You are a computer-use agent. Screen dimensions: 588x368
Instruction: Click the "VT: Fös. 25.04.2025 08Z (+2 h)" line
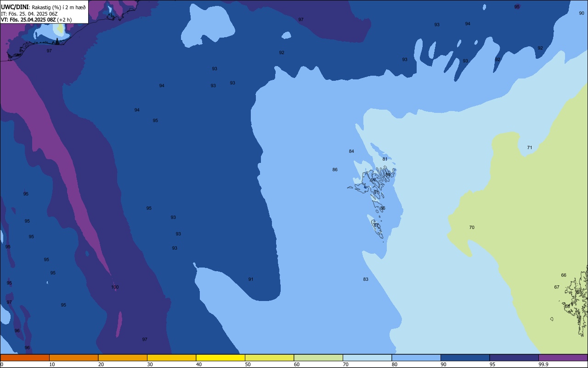click(x=36, y=20)
